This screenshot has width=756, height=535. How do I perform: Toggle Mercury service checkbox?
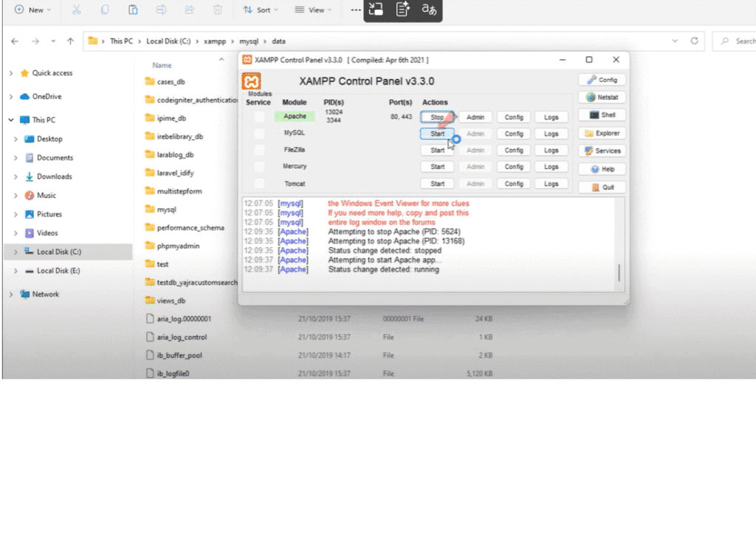coord(259,167)
